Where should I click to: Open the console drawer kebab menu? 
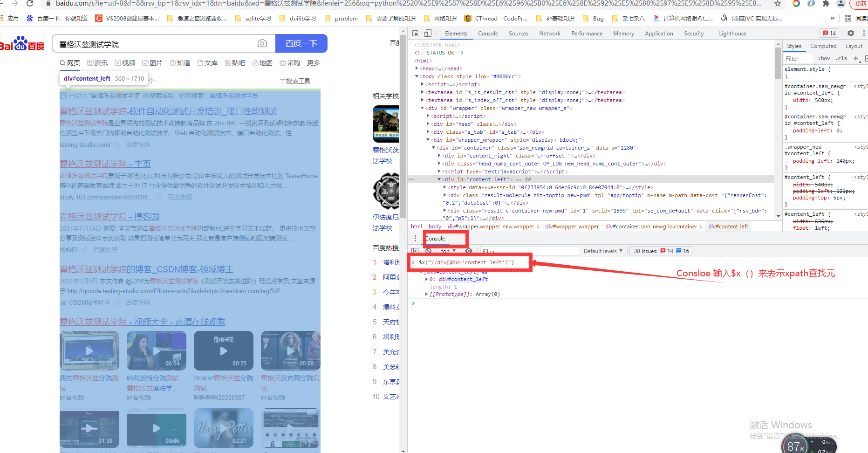[x=415, y=239]
